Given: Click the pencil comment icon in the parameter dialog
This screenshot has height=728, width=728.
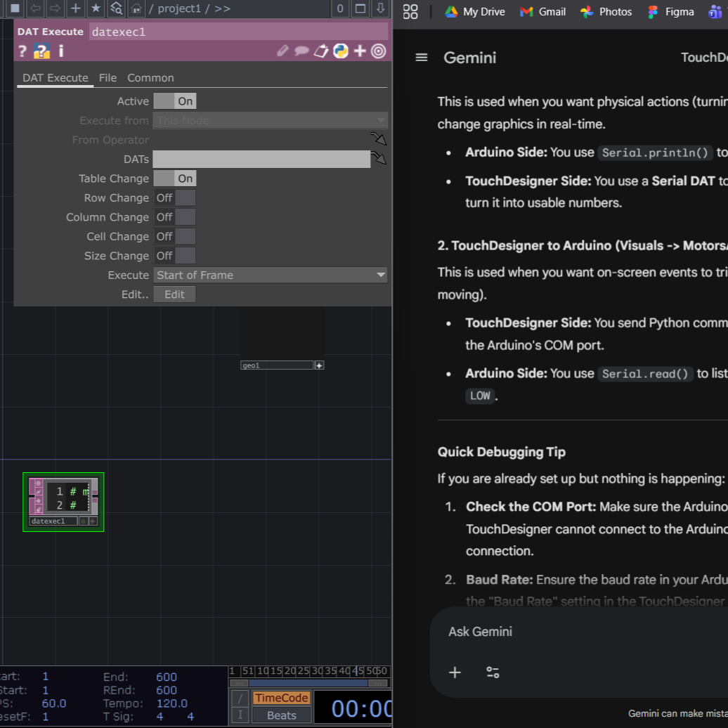Looking at the screenshot, I should click(282, 51).
